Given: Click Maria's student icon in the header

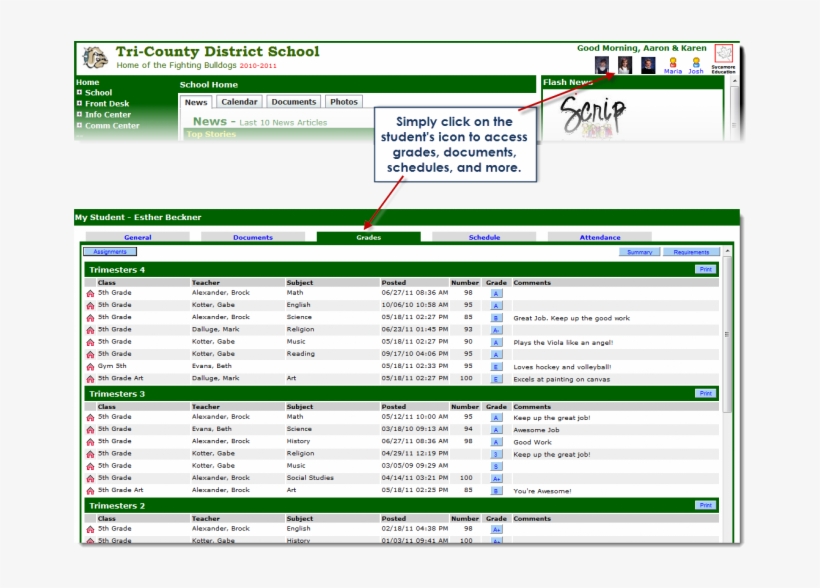Looking at the screenshot, I should click(x=673, y=62).
